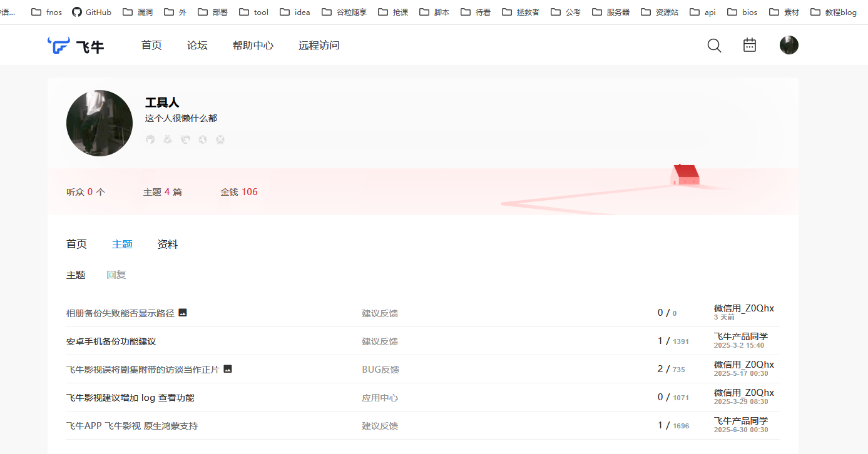Click the image icon beside 相册备份失败能否显示路径
The image size is (868, 454).
(x=183, y=313)
